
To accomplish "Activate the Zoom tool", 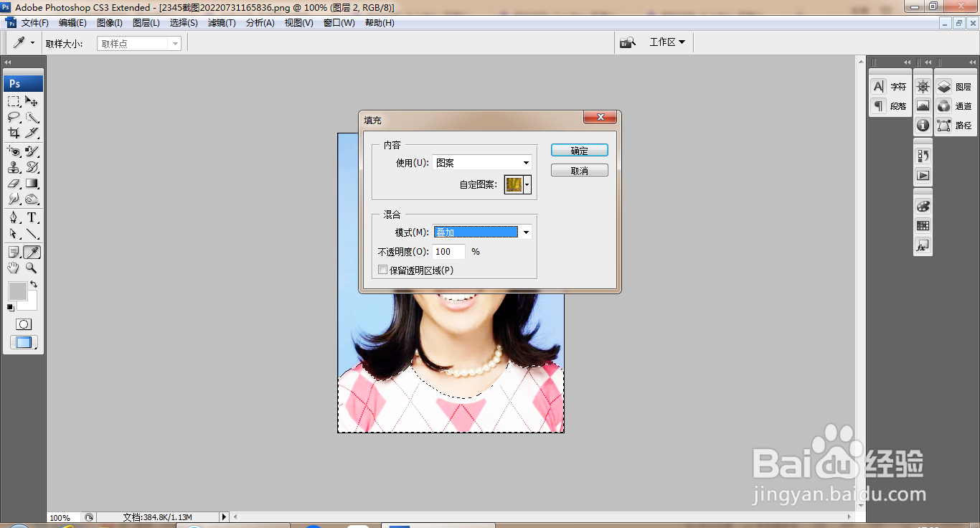I will tap(32, 268).
